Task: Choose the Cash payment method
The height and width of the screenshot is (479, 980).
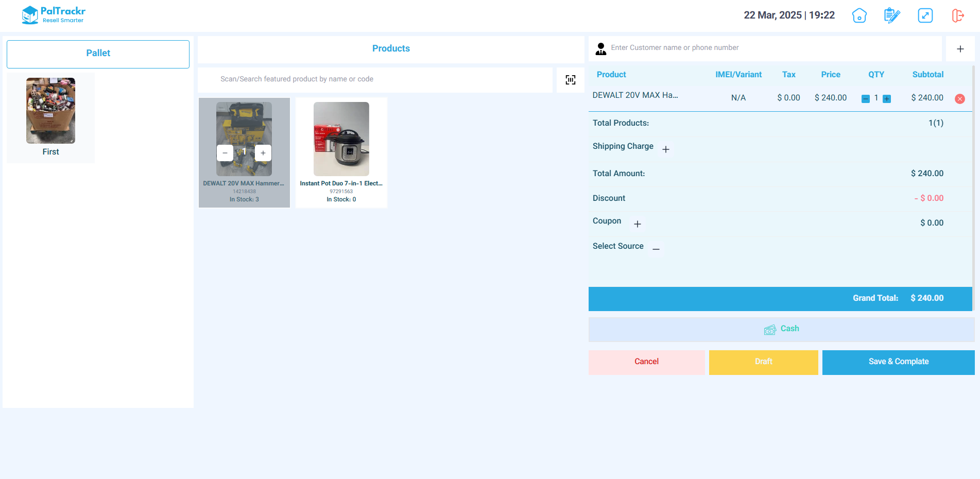Action: click(x=782, y=329)
